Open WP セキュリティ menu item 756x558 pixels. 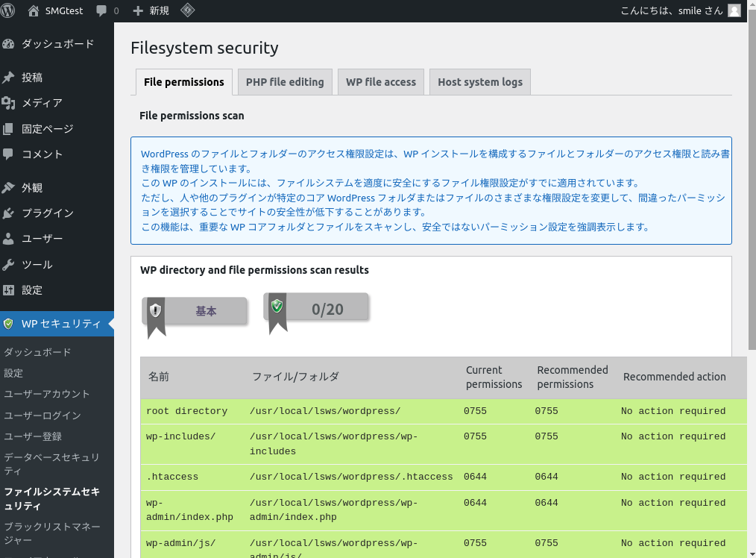tap(57, 324)
